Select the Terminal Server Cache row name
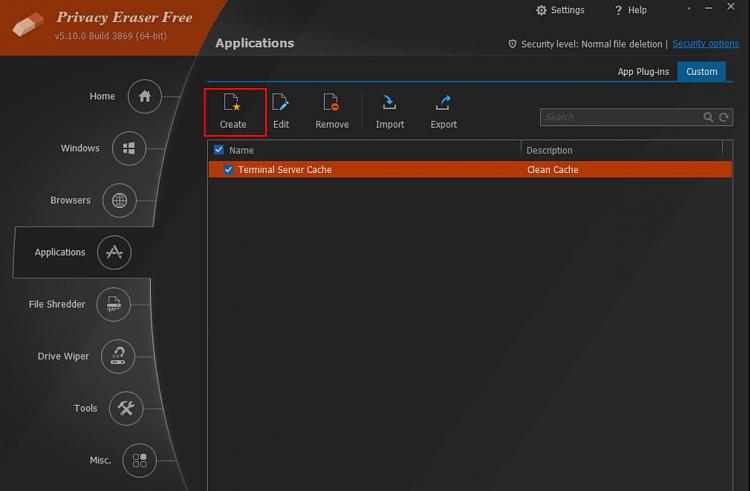The image size is (750, 491). [x=285, y=170]
